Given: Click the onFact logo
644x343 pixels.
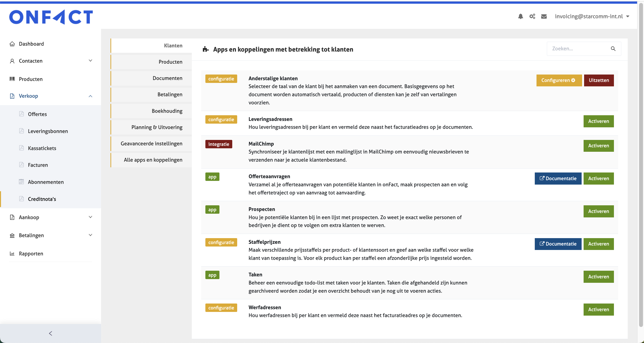Looking at the screenshot, I should (x=51, y=17).
